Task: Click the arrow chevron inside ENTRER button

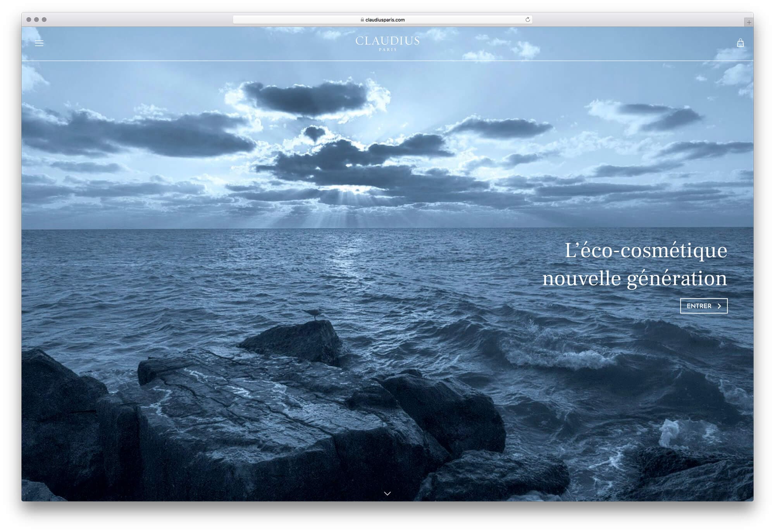Action: click(719, 306)
